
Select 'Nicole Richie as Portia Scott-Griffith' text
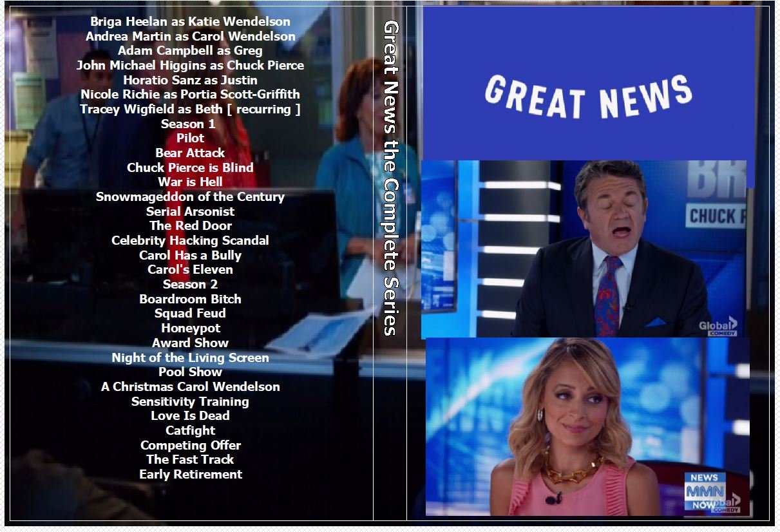tap(190, 95)
